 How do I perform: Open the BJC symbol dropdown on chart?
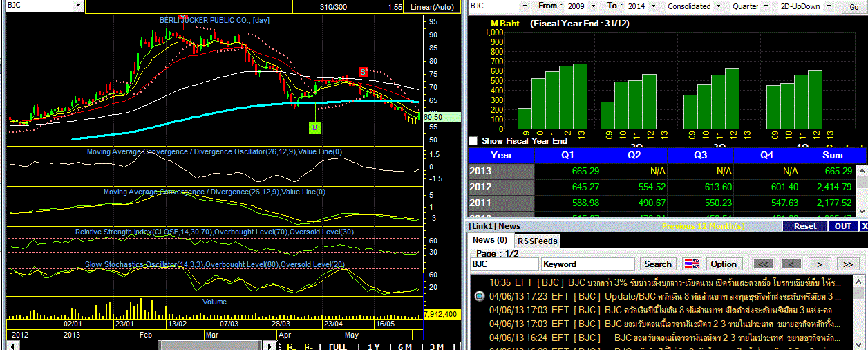click(x=78, y=6)
